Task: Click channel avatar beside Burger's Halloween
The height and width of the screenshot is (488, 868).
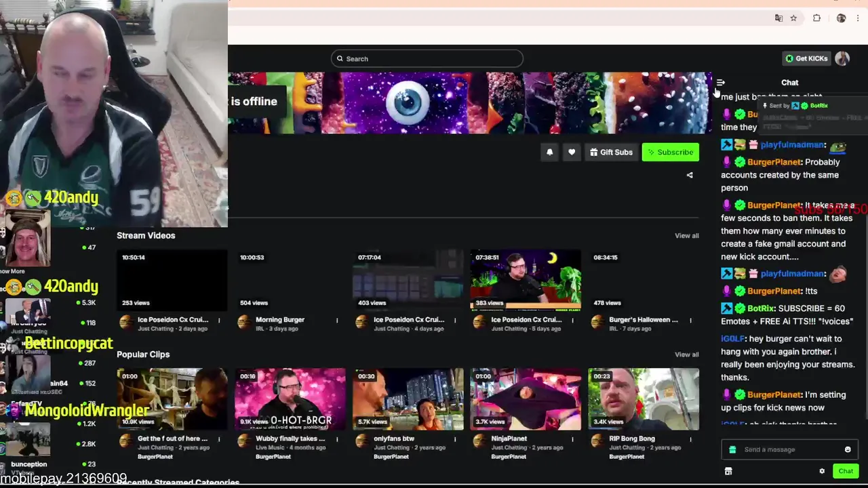Action: click(597, 323)
